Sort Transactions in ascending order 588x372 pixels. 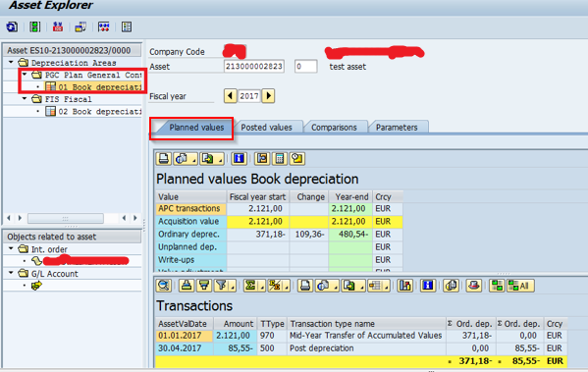(x=186, y=286)
